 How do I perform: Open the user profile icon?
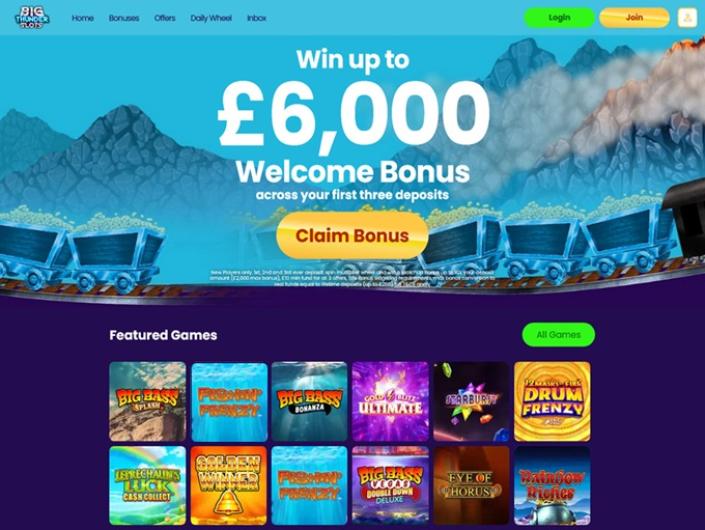coord(687,18)
